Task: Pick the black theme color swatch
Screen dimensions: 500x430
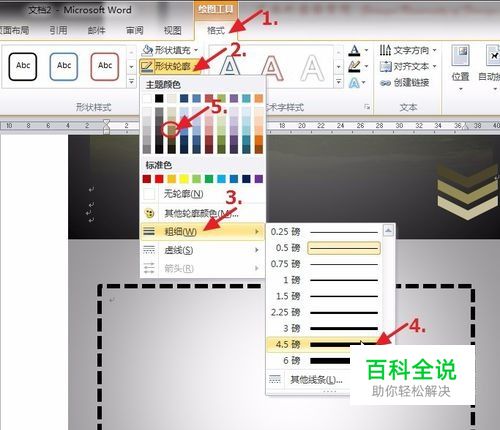Action: pos(159,98)
